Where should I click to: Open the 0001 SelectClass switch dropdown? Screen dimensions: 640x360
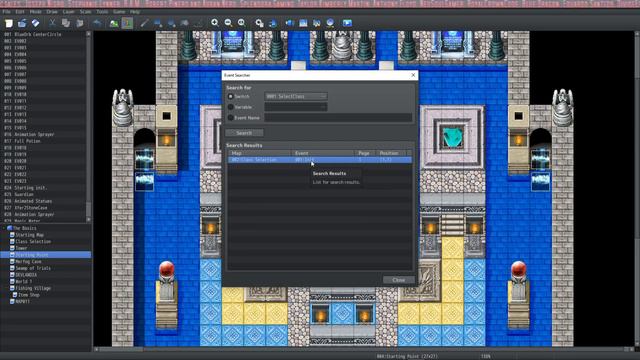[x=296, y=96]
